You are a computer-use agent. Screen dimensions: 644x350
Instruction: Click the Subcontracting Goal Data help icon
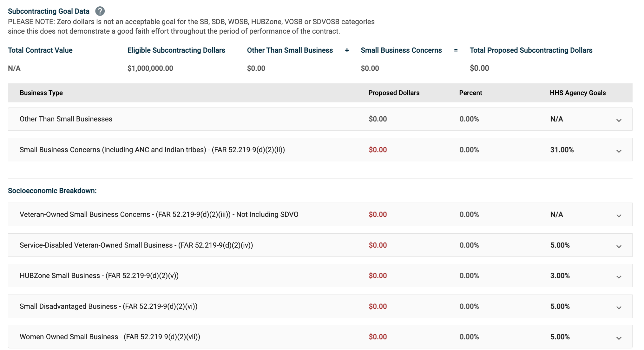pyautogui.click(x=100, y=11)
